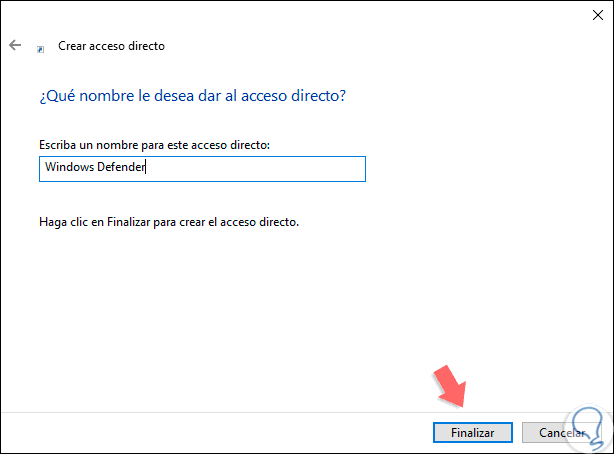Click the shortcut icon beside the dialog title

click(40, 48)
